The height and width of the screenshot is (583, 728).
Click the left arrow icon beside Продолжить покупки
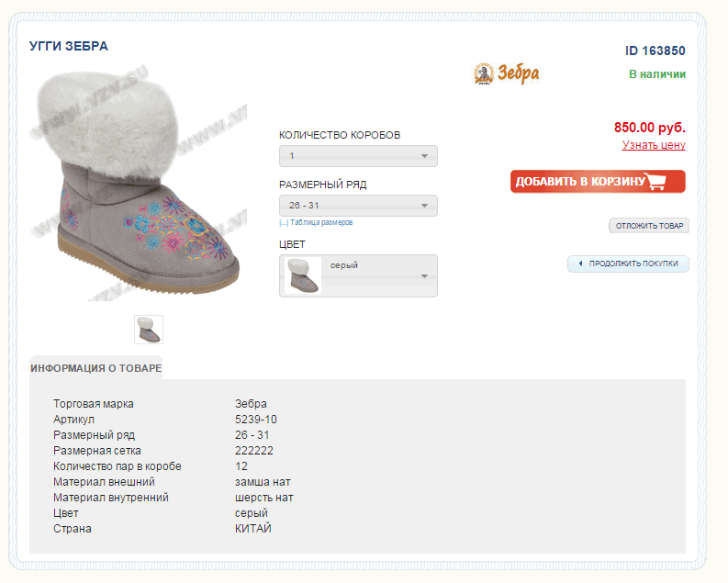pyautogui.click(x=580, y=263)
